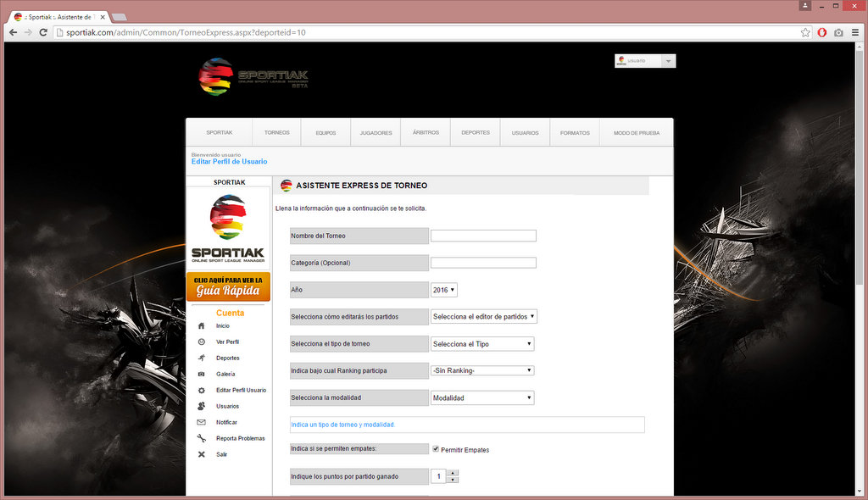Image resolution: width=868 pixels, height=500 pixels.
Task: Open the Modalidad dropdown
Action: point(482,397)
